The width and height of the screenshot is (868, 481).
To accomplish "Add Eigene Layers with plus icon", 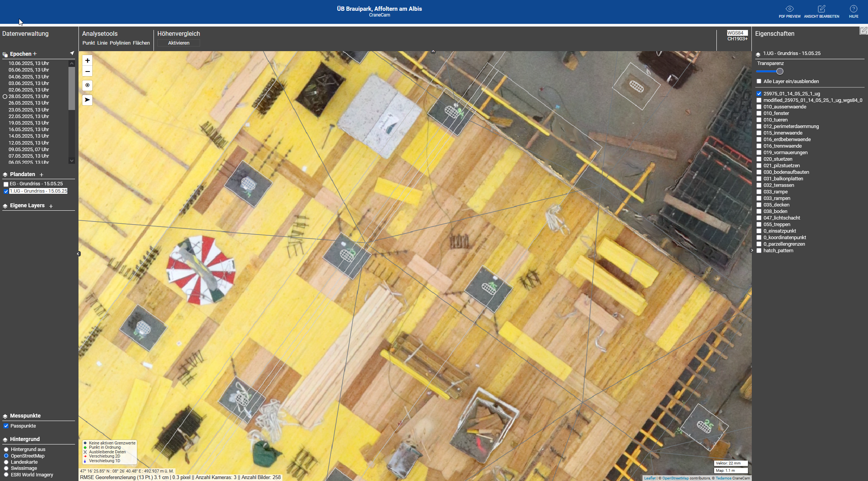I will pos(51,206).
